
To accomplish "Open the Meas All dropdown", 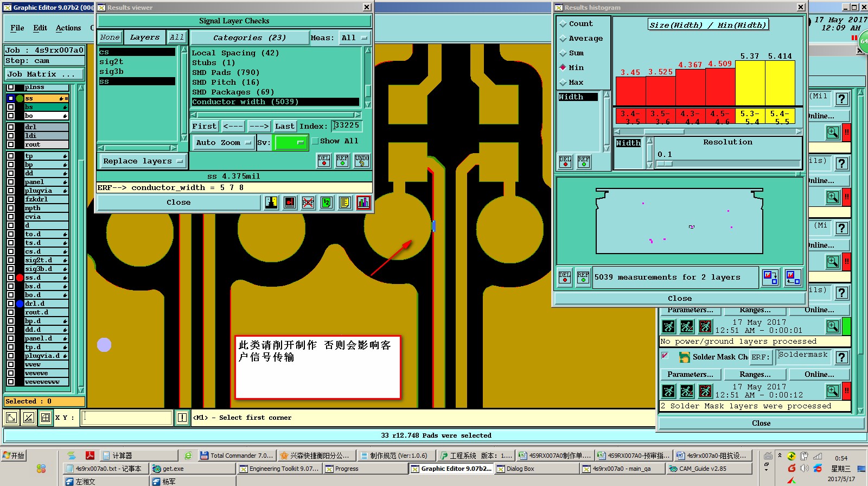I will 355,38.
